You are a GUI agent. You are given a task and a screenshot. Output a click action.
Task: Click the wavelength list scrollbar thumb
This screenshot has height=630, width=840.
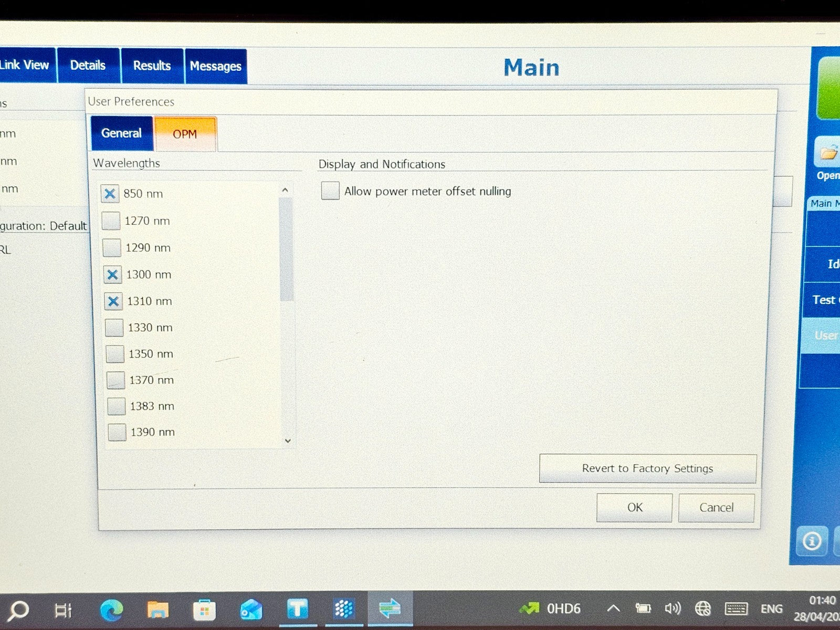(286, 250)
